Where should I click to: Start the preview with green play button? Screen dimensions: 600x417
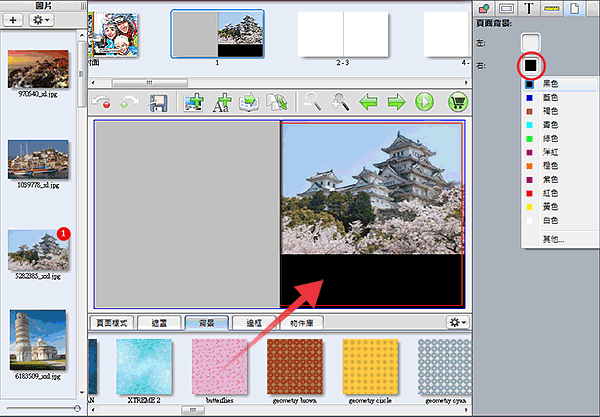(x=424, y=102)
